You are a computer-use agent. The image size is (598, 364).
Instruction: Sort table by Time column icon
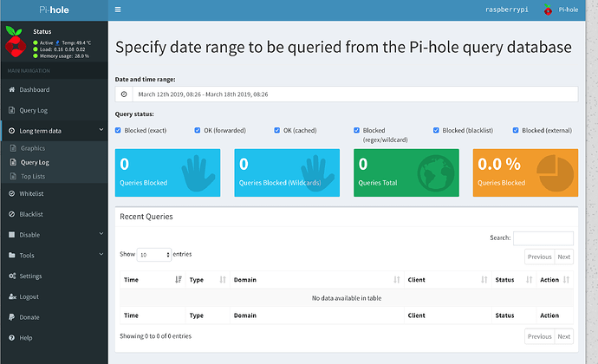point(178,279)
